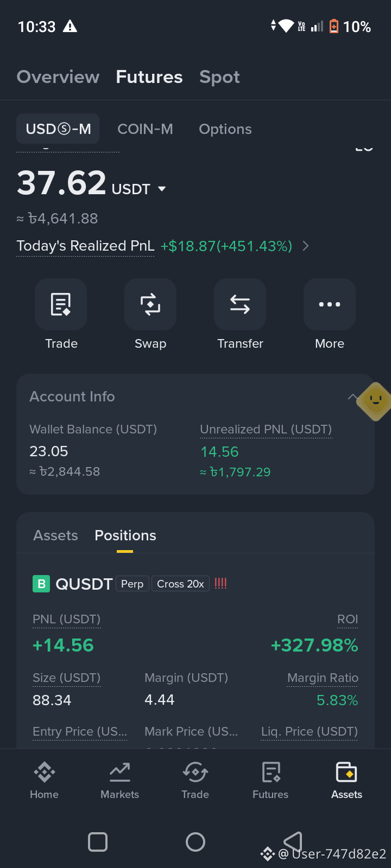Go to Home in bottom navigation
391x868 pixels.
click(x=44, y=781)
